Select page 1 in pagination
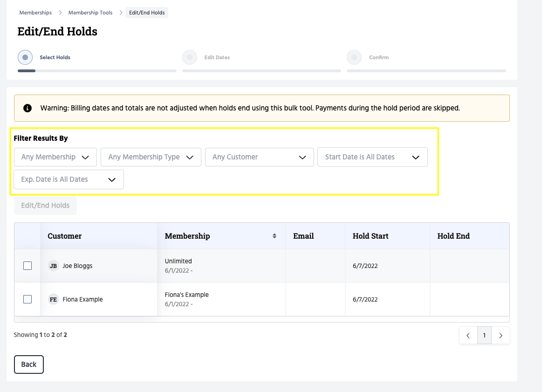 click(x=484, y=335)
